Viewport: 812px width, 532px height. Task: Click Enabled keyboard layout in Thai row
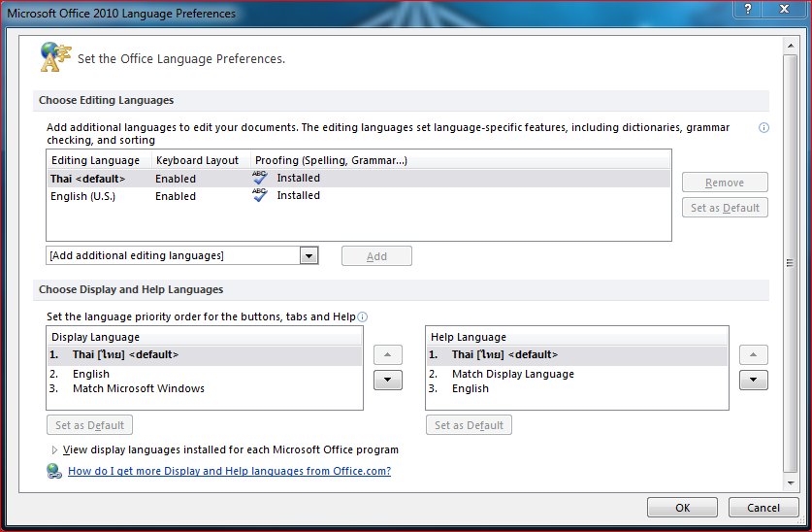click(x=176, y=179)
